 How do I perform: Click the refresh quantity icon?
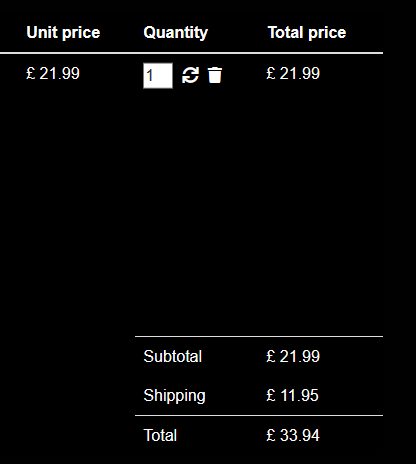(x=190, y=75)
